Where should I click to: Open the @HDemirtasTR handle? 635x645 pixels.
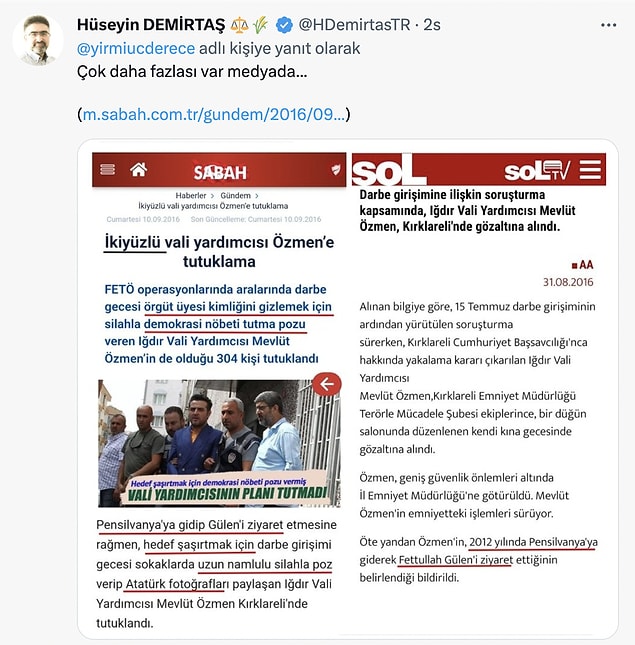[x=354, y=25]
